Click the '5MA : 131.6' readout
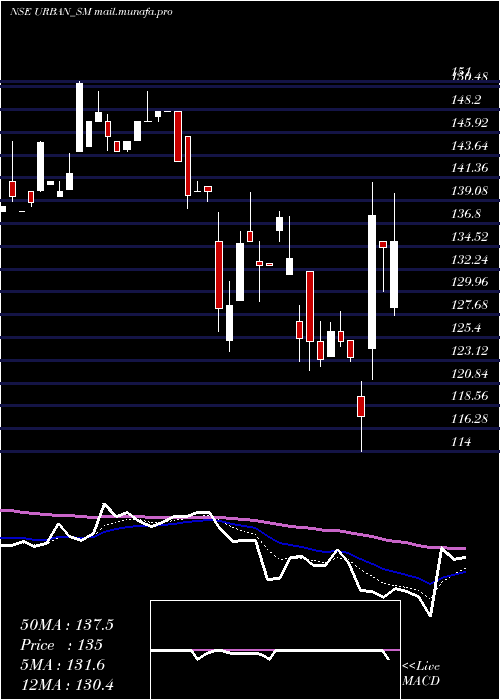 (63, 665)
